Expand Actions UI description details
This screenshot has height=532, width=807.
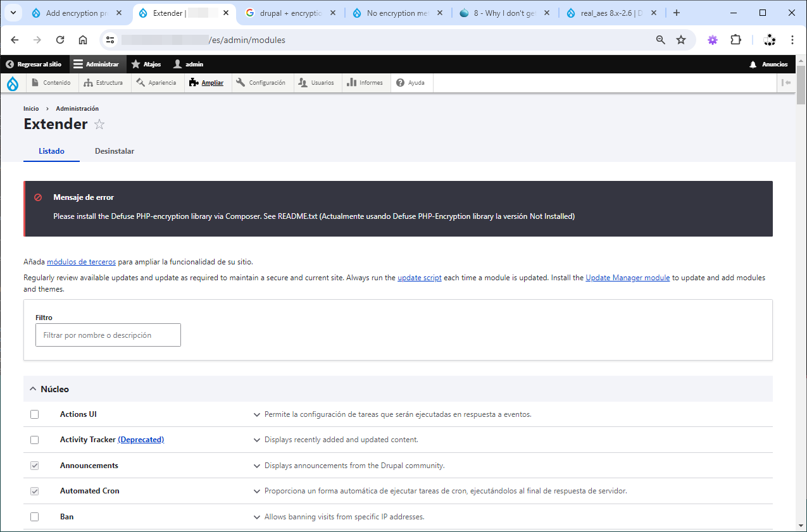coord(257,415)
